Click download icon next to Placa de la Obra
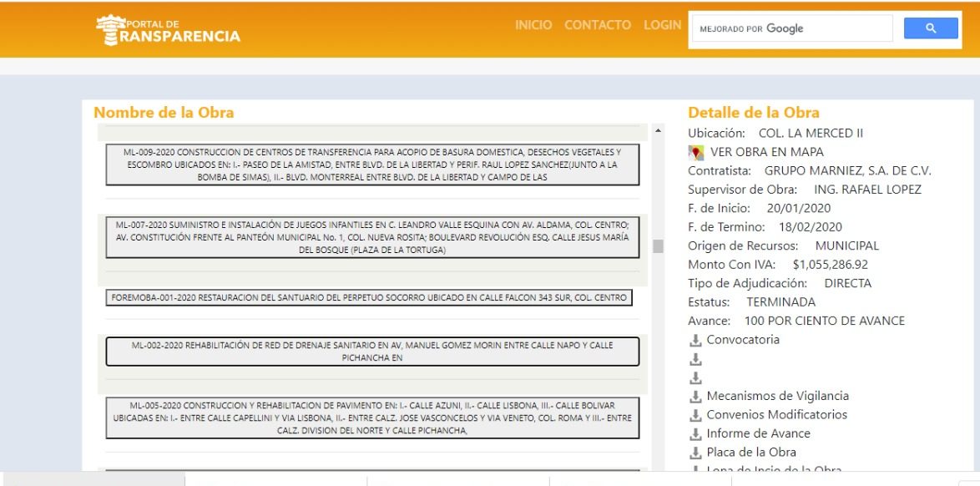The width and height of the screenshot is (980, 486). (695, 453)
